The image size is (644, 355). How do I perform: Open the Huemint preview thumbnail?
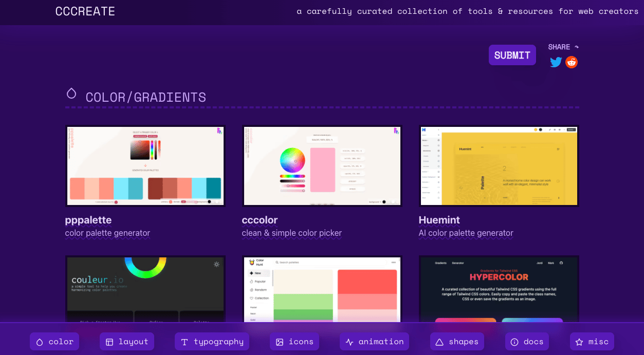pyautogui.click(x=499, y=166)
